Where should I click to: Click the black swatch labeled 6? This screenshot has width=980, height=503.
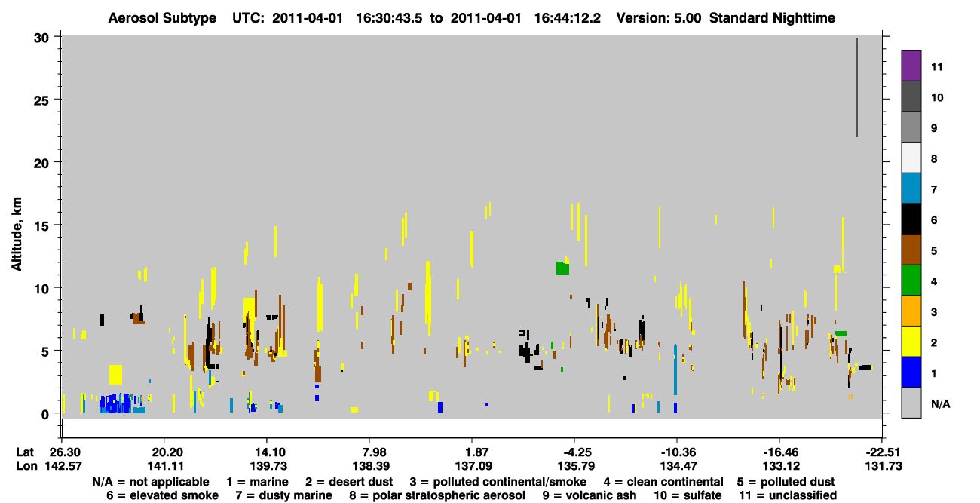tap(911, 219)
